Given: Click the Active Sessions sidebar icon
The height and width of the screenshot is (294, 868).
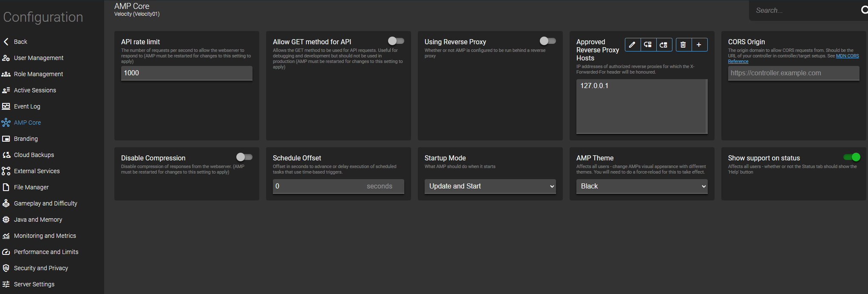Looking at the screenshot, I should coord(6,90).
